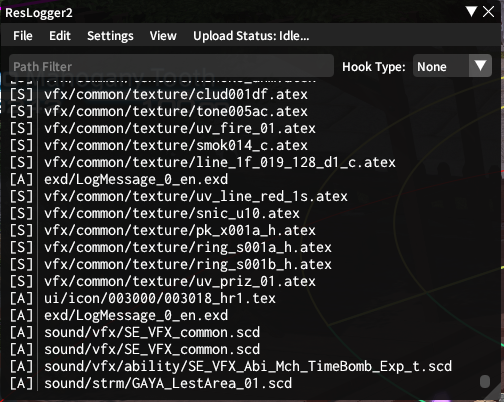Open the Settings menu
The width and height of the screenshot is (504, 402).
pos(110,36)
